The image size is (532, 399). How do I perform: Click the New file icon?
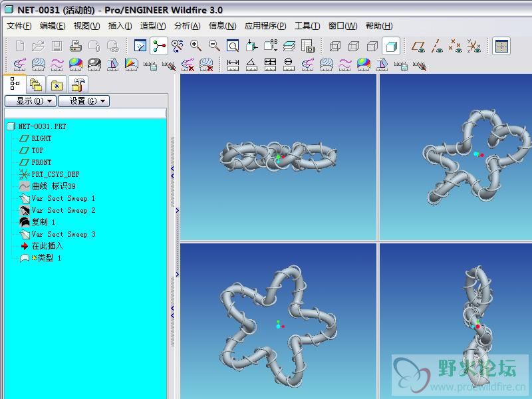[20, 45]
